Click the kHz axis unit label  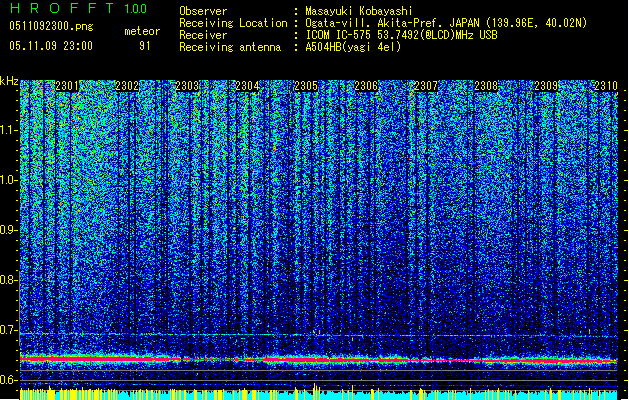9,81
